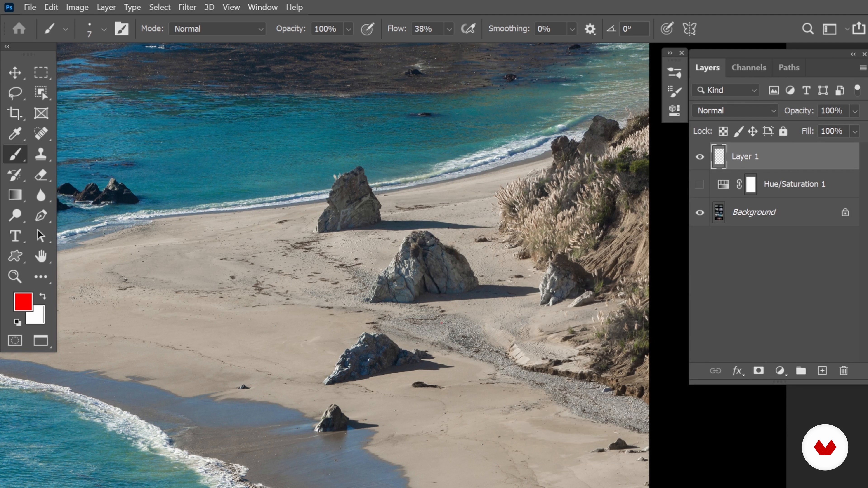Select the Lasso tool
Screen dimensions: 868x488
[15, 93]
